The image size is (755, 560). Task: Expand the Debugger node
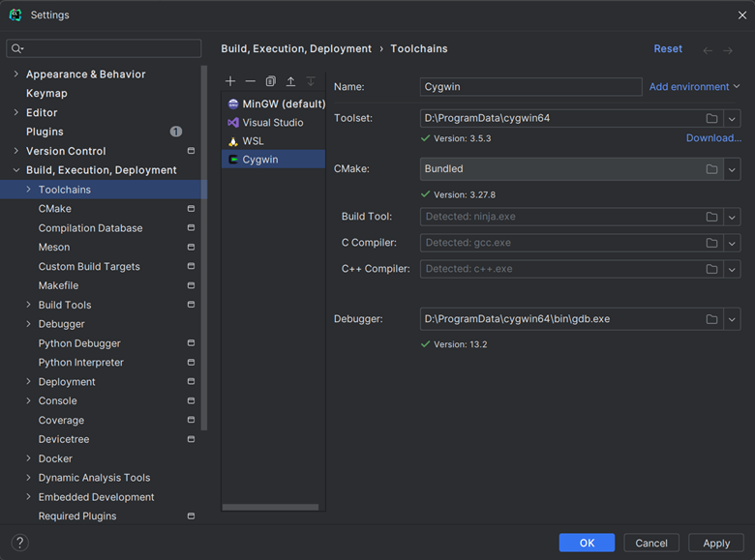coord(28,324)
